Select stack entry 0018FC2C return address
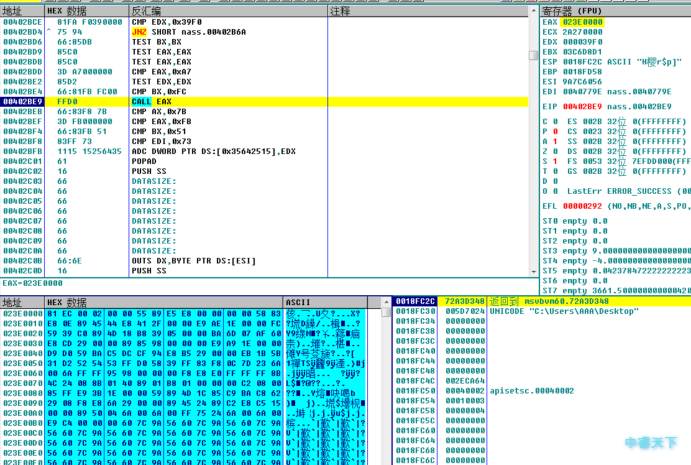This screenshot has height=465, width=691. pos(541,301)
